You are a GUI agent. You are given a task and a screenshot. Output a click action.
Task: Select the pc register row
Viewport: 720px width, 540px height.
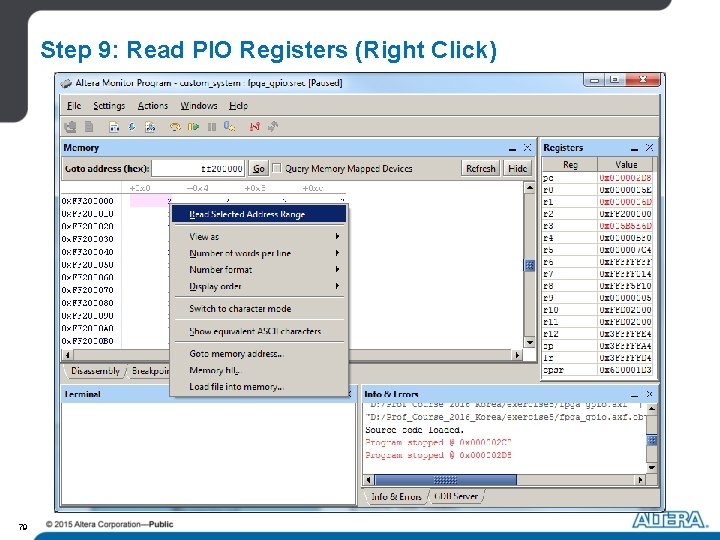[x=597, y=178]
